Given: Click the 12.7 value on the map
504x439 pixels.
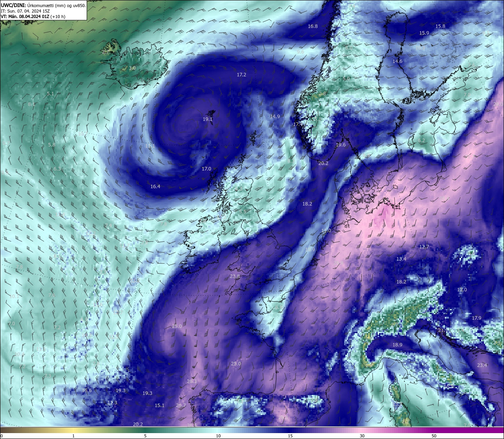Looking at the screenshot, I should (424, 246).
